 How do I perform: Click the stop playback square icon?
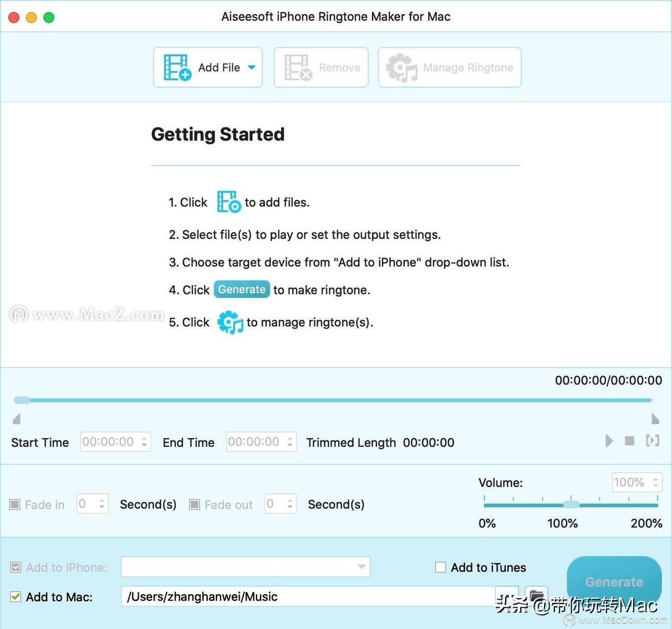click(629, 441)
